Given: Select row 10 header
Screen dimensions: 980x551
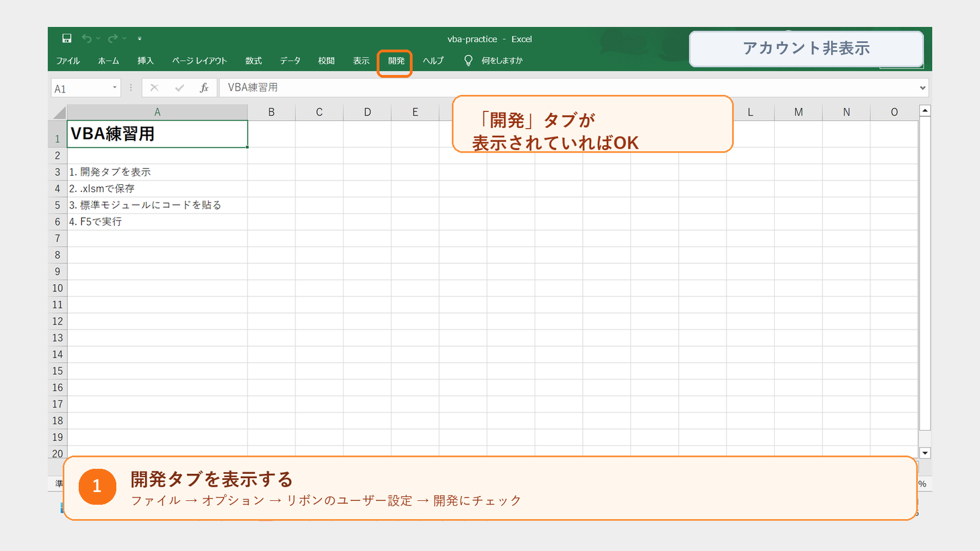Looking at the screenshot, I should [58, 288].
